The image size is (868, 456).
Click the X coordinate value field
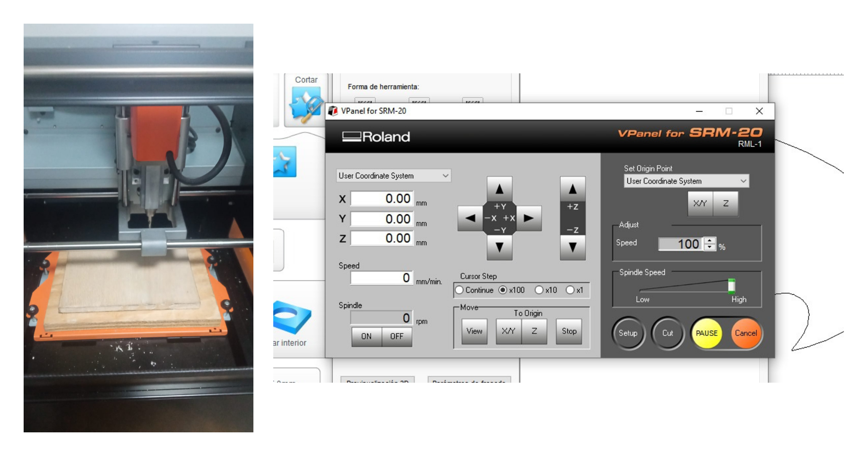pyautogui.click(x=382, y=199)
